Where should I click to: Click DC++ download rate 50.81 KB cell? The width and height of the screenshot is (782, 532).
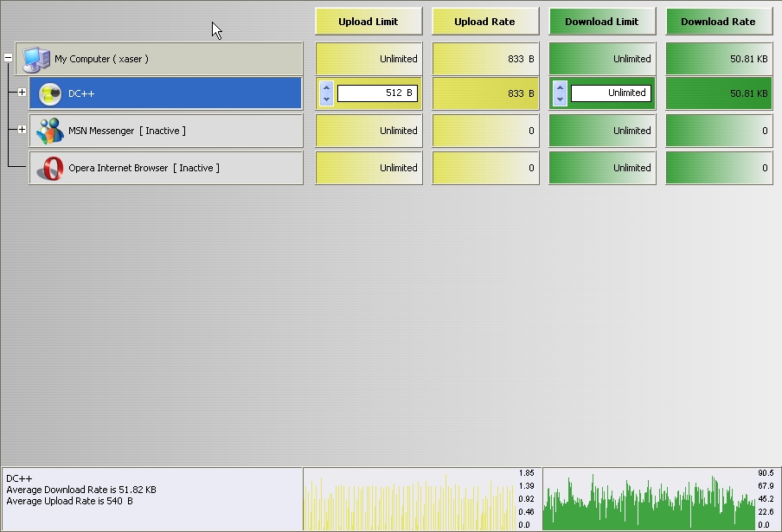click(719, 93)
